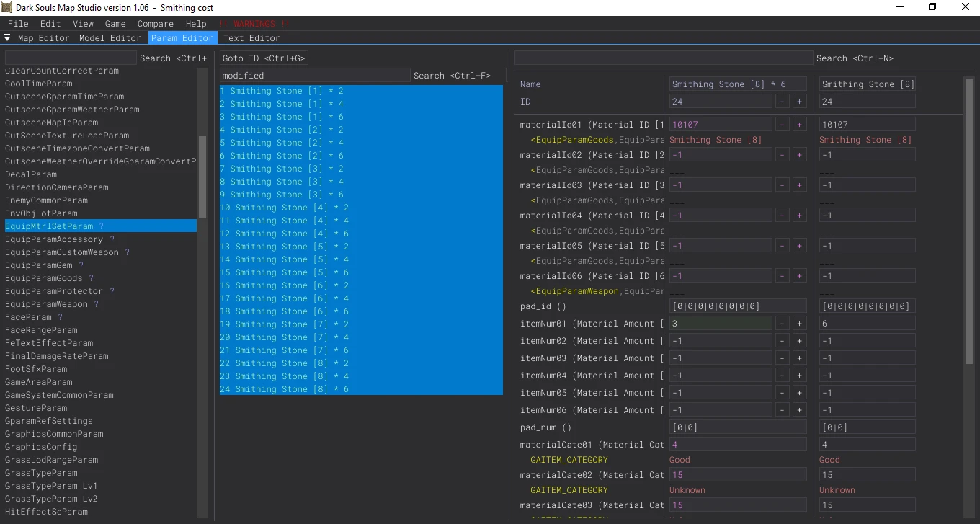Select the Param Editor tab
Viewport: 980px width, 524px height.
click(182, 38)
